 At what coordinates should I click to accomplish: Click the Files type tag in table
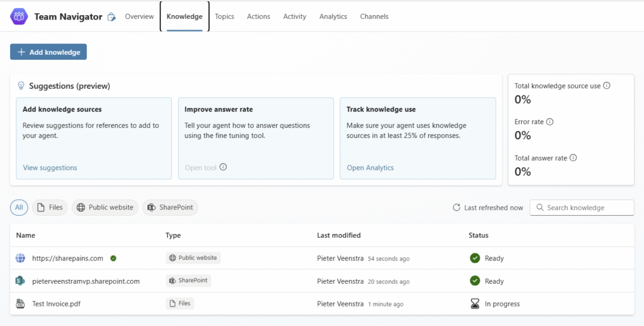coord(180,303)
